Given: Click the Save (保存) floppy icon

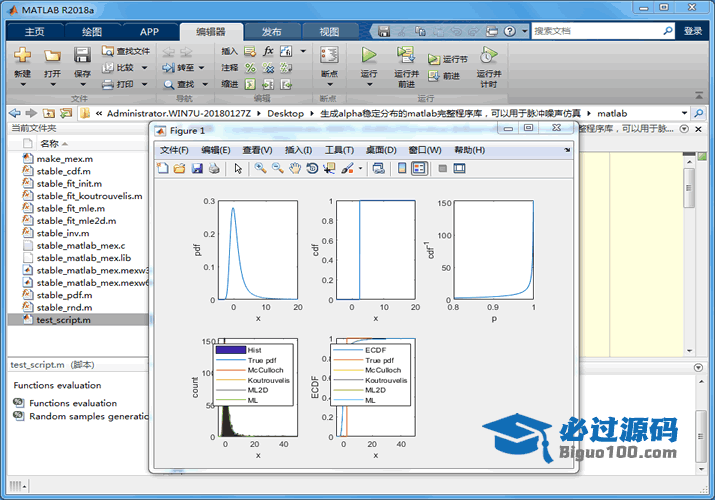Looking at the screenshot, I should coord(82,55).
